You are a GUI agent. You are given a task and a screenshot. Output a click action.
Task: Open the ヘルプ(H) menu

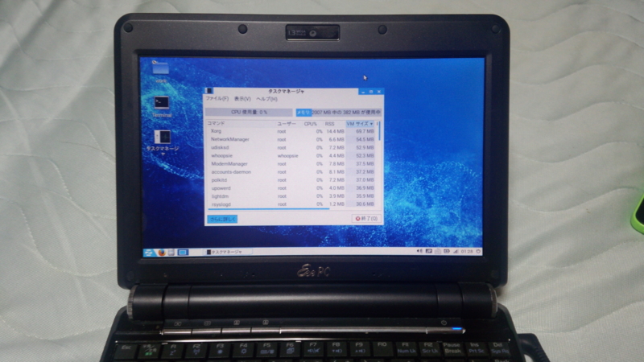266,99
